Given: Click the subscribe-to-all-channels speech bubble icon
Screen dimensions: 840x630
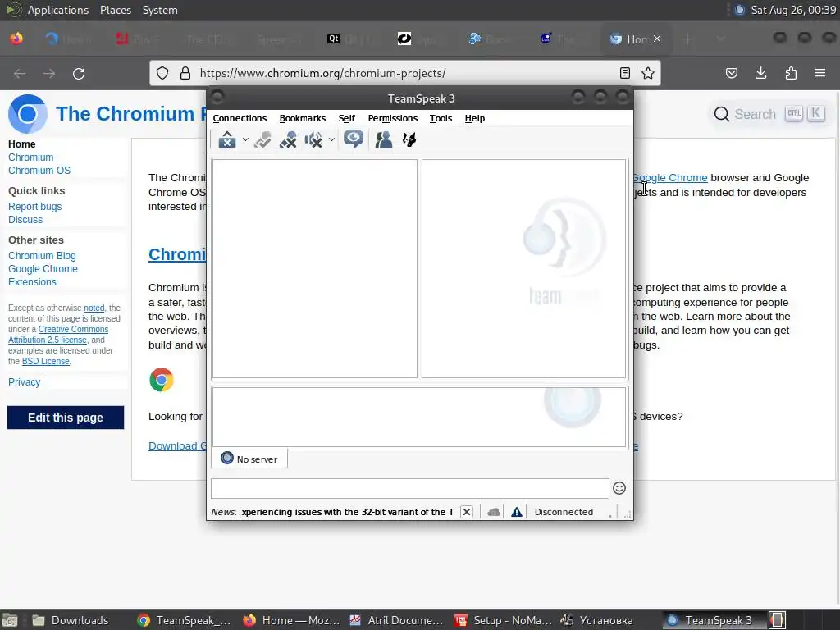Looking at the screenshot, I should 354,139.
